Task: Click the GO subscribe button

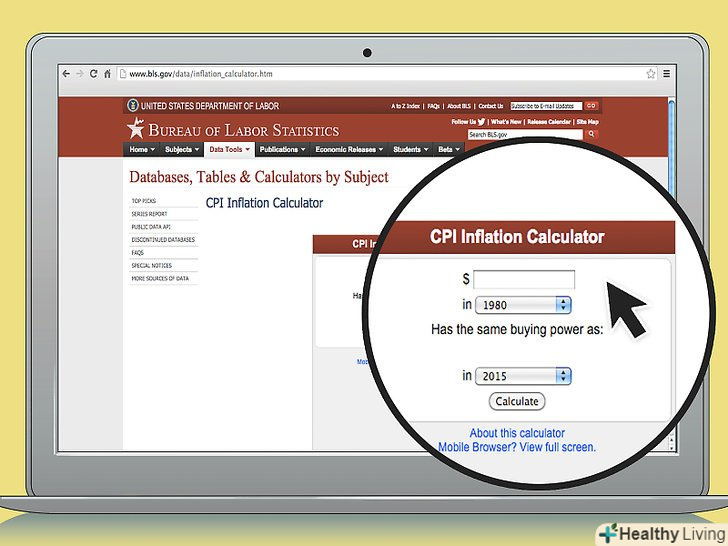Action: click(591, 106)
